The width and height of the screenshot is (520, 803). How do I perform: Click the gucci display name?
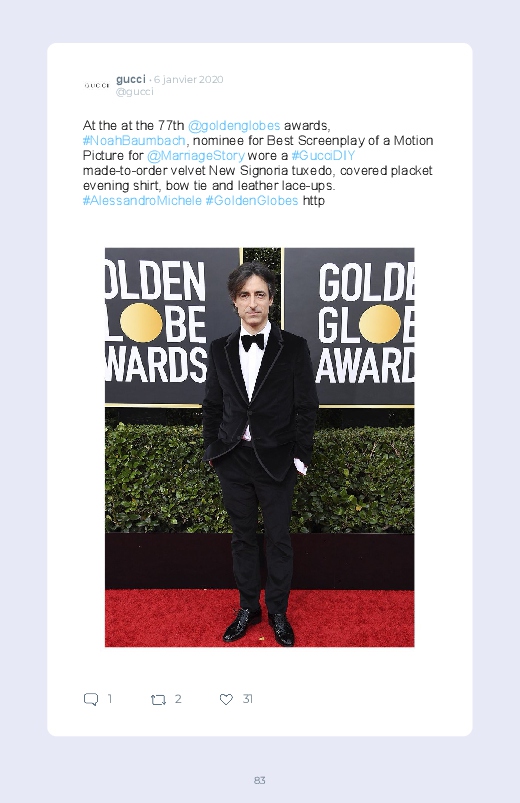click(131, 79)
